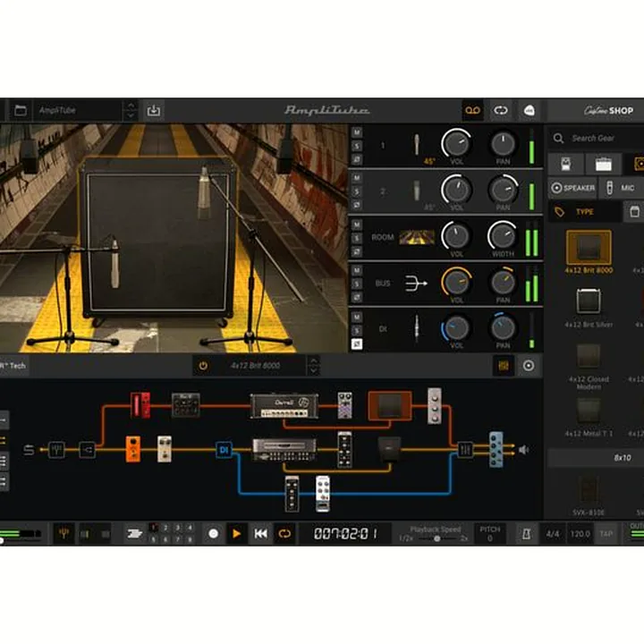
Task: Select the amp head gear category
Action: click(x=604, y=164)
